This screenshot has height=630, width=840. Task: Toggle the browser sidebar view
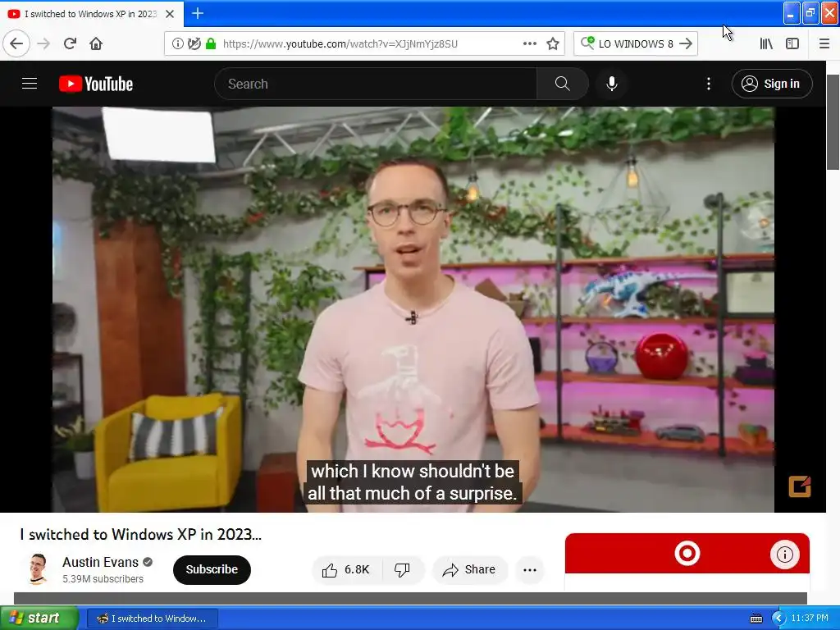[792, 43]
